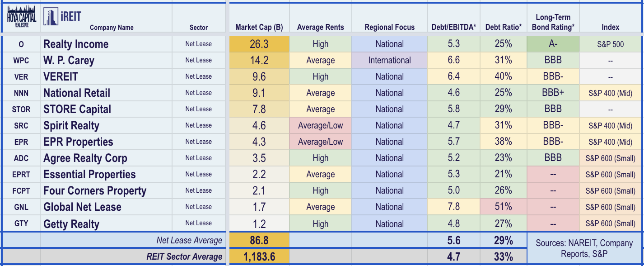Click the Realty Income company name
This screenshot has width=644, height=266.
[76, 44]
